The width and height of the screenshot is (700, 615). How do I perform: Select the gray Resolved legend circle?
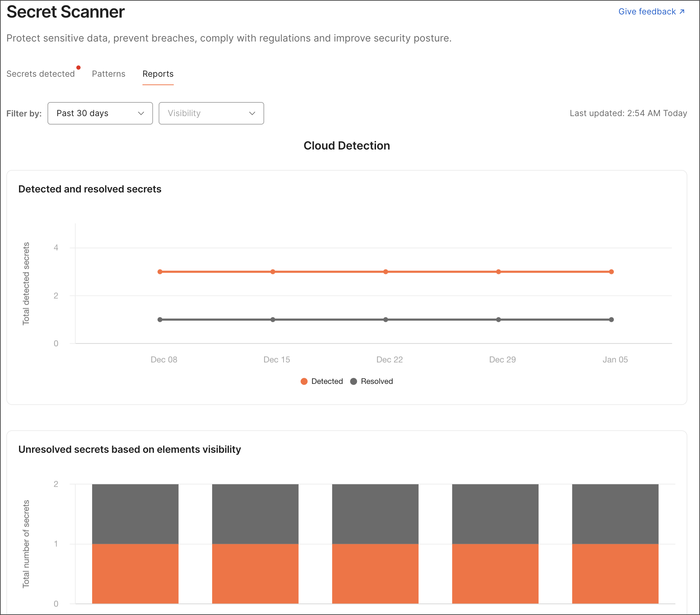354,381
